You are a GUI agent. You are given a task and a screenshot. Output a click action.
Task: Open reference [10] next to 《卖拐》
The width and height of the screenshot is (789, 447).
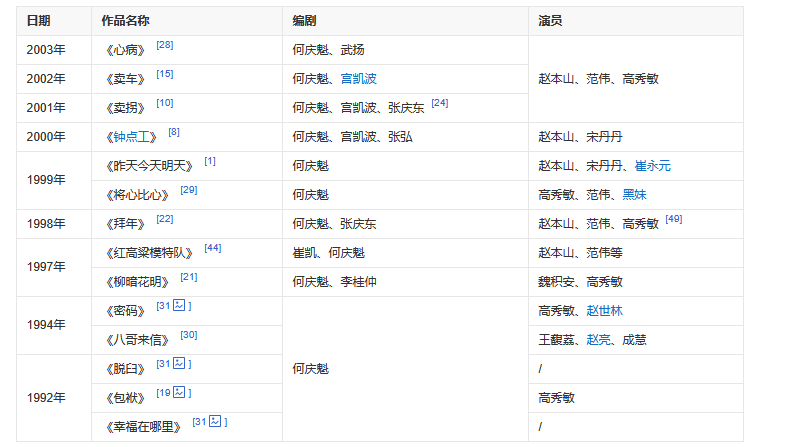[x=165, y=103]
